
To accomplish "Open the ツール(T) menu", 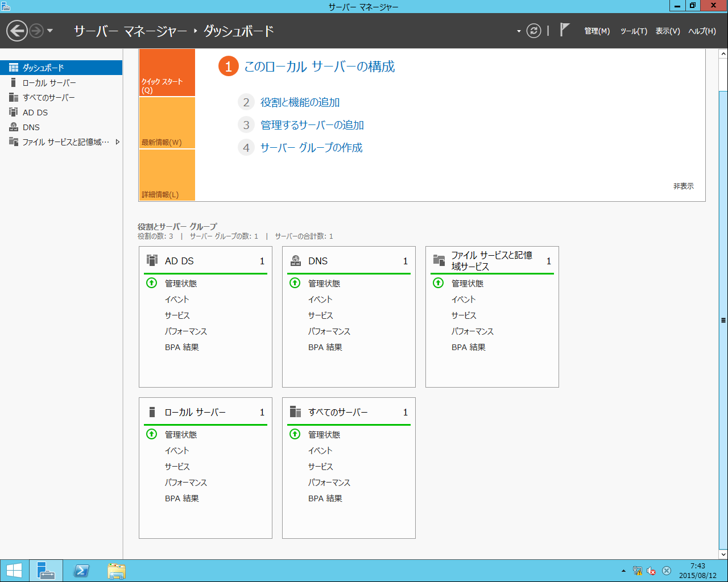I will click(634, 31).
